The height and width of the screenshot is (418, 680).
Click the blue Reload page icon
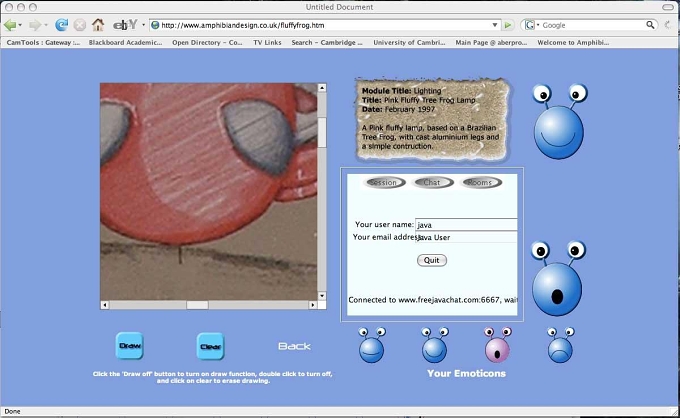(x=62, y=25)
